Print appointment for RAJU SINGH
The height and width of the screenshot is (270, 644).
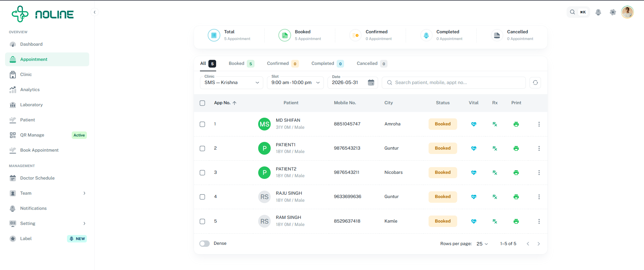pyautogui.click(x=516, y=197)
